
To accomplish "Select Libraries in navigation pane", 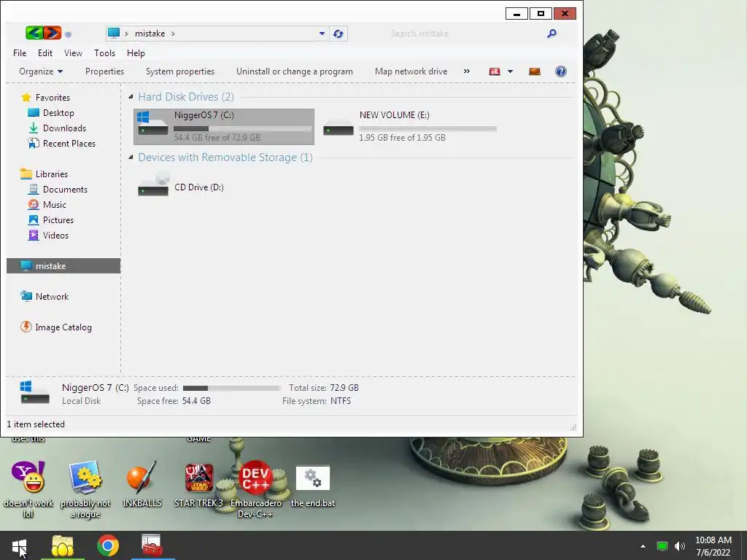I will tap(44, 174).
